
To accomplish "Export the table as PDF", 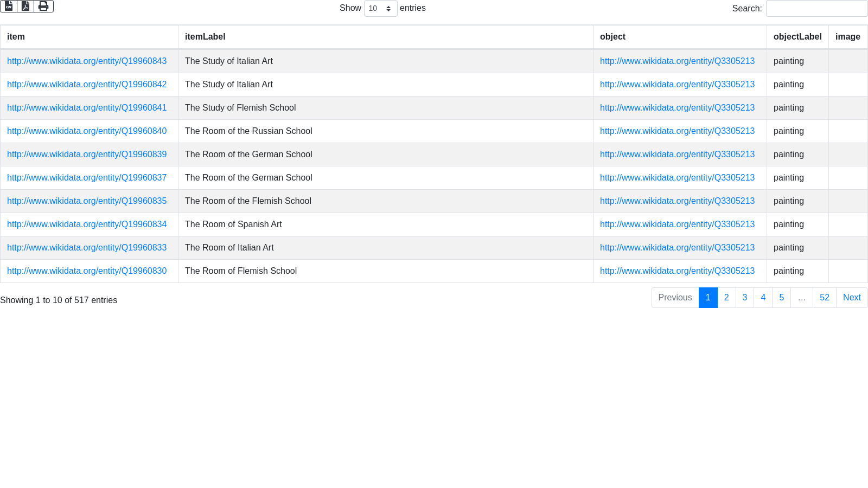I will (25, 7).
